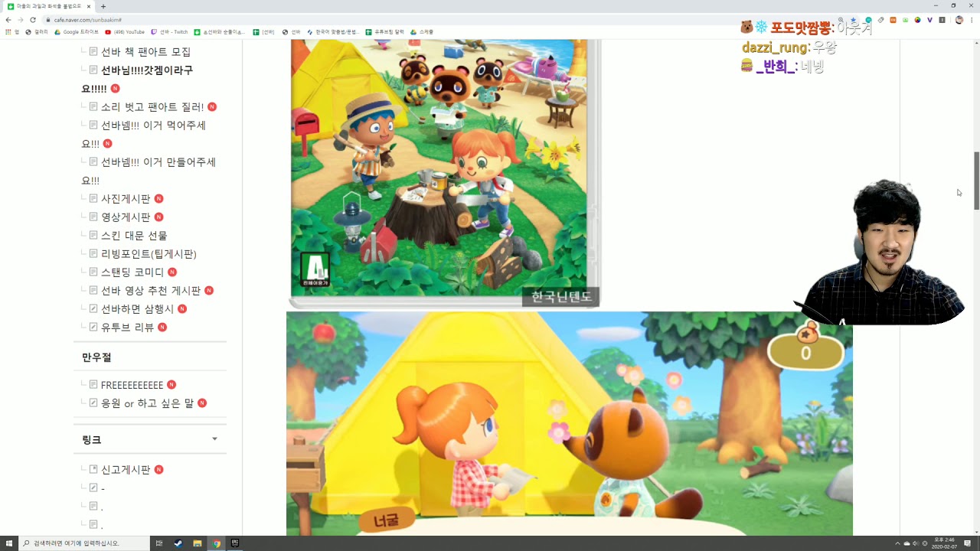980x551 pixels.
Task: Click the new-post N badge next to 영상게시판
Action: coord(159,217)
